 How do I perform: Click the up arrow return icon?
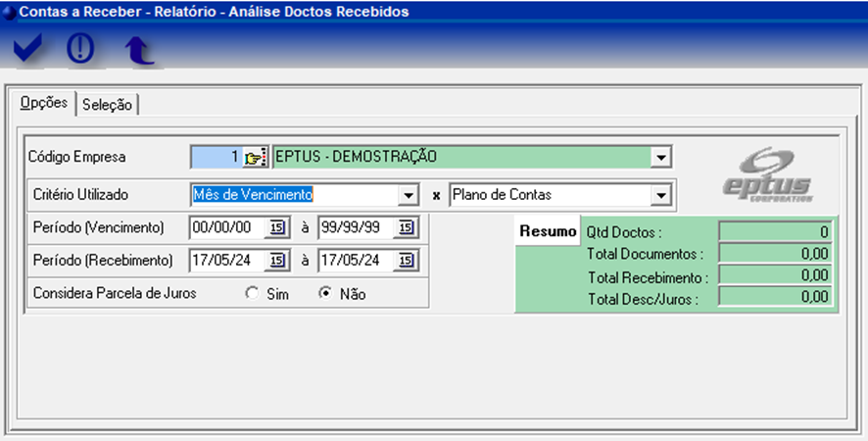click(139, 50)
